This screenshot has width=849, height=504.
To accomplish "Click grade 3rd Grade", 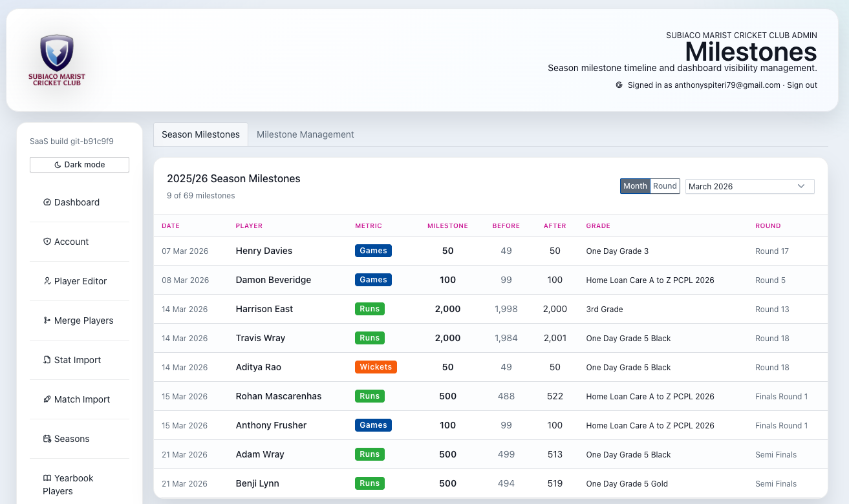I will pos(605,309).
